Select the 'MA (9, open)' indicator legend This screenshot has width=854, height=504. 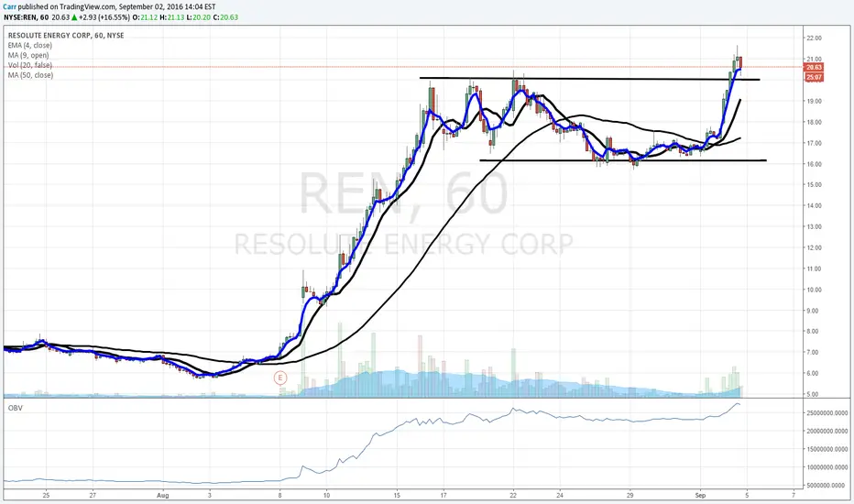pyautogui.click(x=28, y=55)
